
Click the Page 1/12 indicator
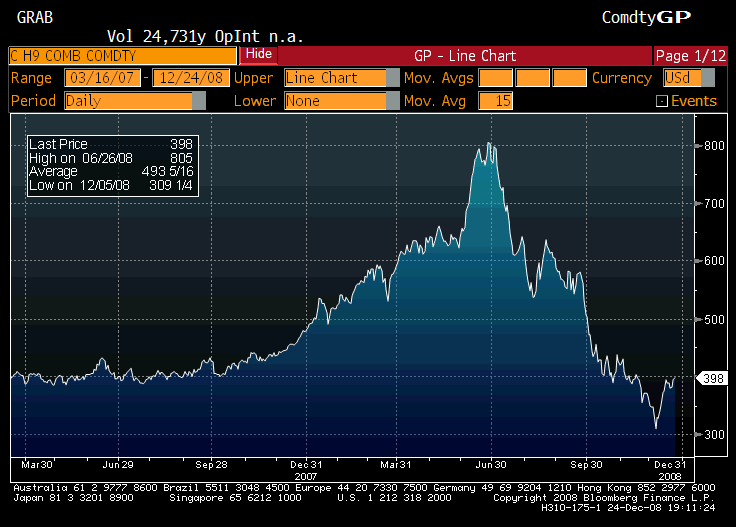click(x=691, y=56)
